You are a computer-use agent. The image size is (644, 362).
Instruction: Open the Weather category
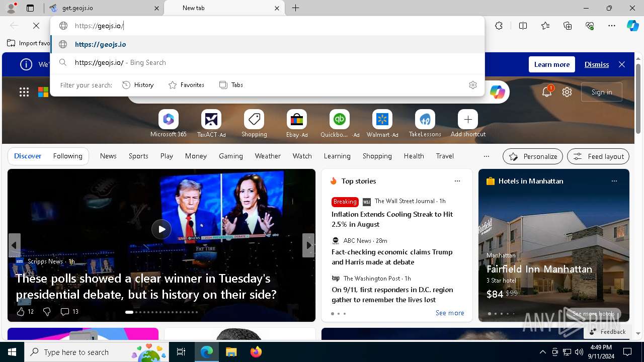click(x=268, y=156)
